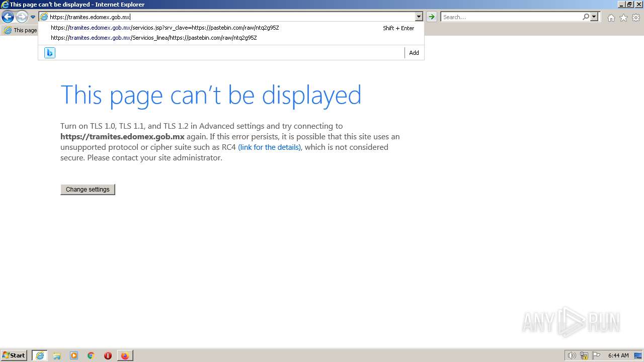The image size is (644, 362).
Task: Click the network tray icon
Action: 584,355
